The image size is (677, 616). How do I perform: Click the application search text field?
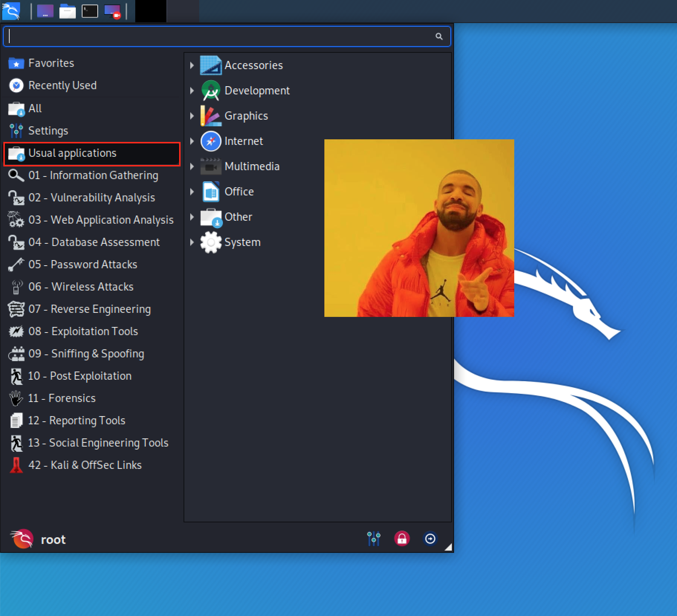click(x=219, y=36)
